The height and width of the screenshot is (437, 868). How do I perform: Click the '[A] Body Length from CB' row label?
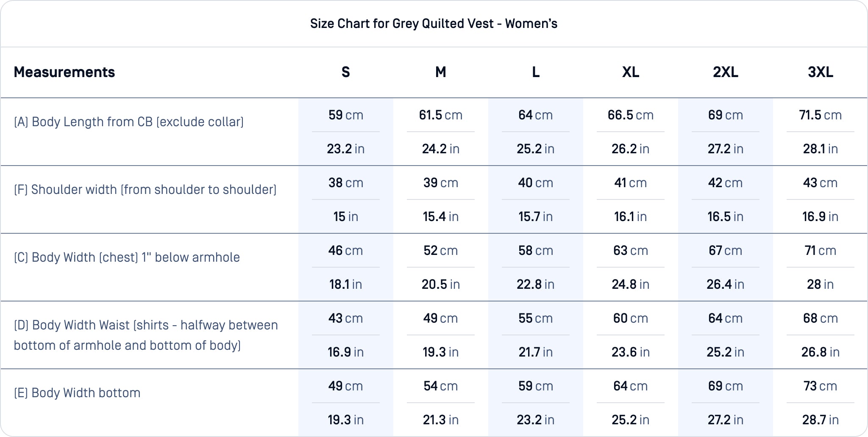(129, 122)
